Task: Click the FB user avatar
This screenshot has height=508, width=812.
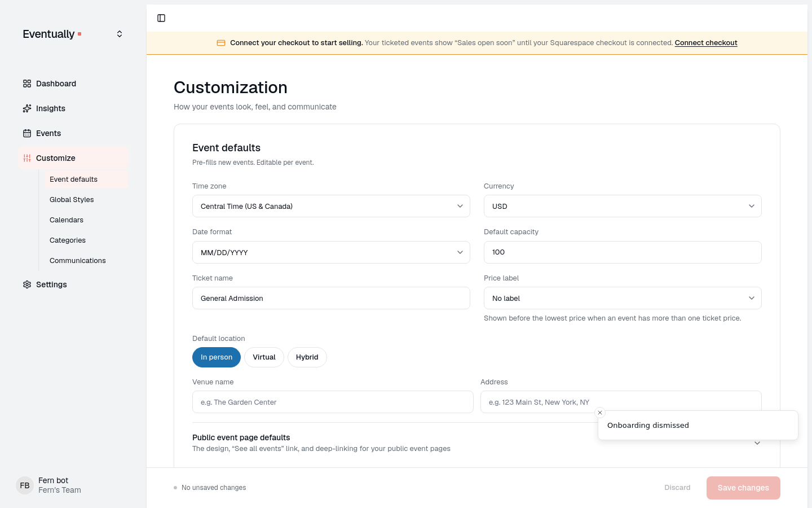Action: (x=25, y=485)
